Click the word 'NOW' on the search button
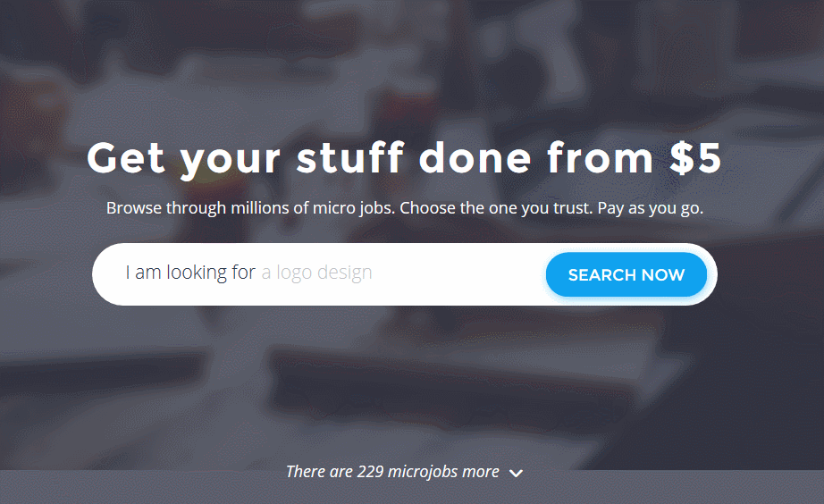Image resolution: width=824 pixels, height=504 pixels. [663, 275]
